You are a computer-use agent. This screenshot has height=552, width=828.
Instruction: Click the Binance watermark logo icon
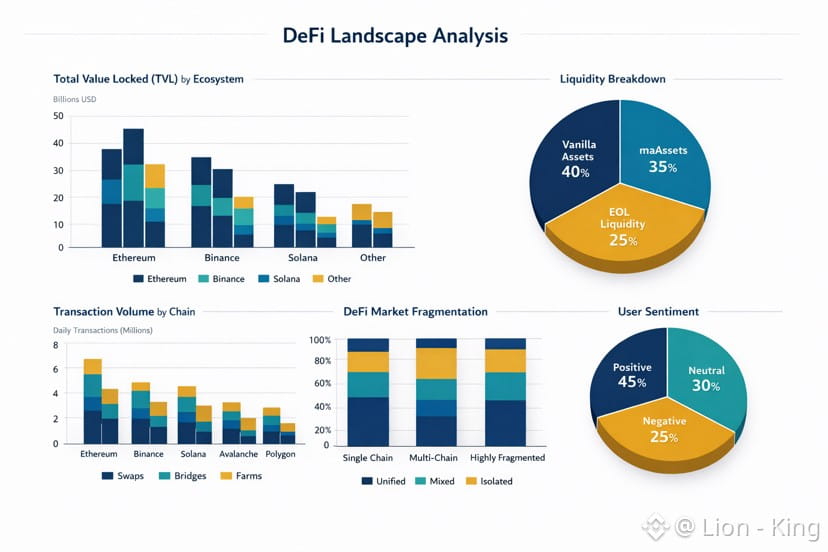coord(655,526)
